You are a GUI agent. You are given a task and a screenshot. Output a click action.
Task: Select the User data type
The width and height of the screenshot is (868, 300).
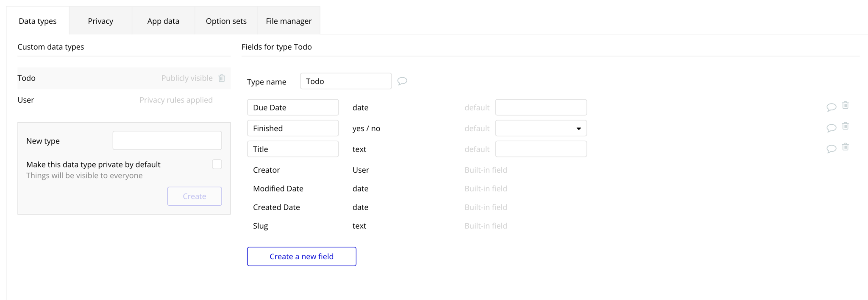pos(26,100)
